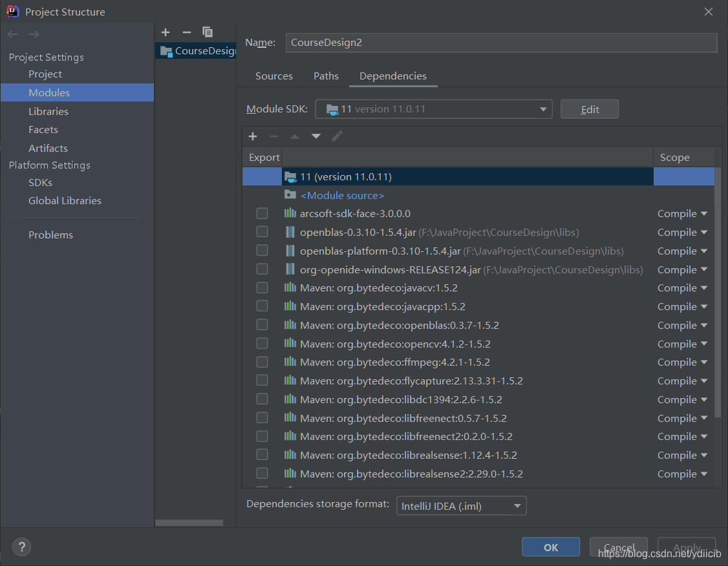Open scope dropdown for openblas-0.3.10-1.5.4.jar

pos(682,232)
